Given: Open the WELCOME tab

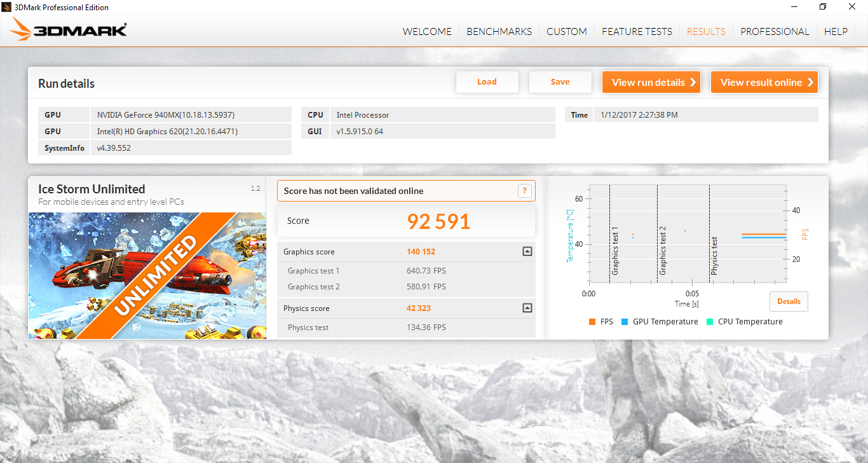Looking at the screenshot, I should pos(427,31).
